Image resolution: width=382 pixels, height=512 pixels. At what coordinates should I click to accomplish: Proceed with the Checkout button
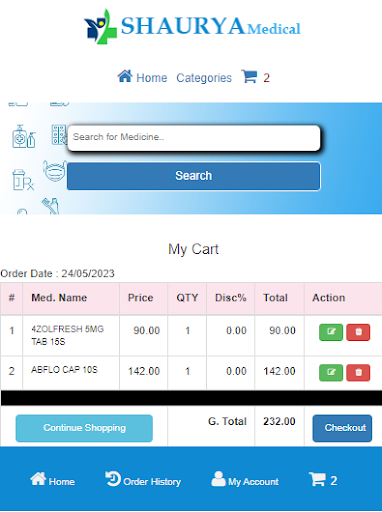pos(342,428)
